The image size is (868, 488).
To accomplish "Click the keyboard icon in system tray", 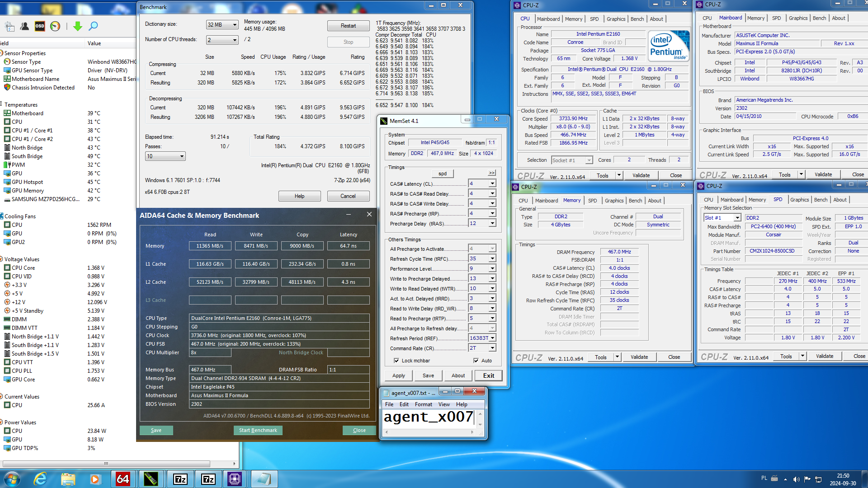I will (x=774, y=479).
